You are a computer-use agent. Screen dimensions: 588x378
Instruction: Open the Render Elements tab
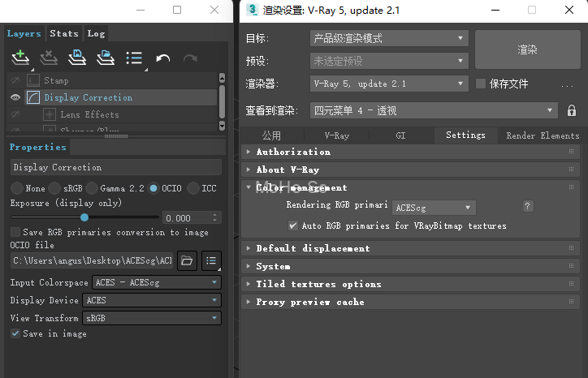(x=543, y=135)
